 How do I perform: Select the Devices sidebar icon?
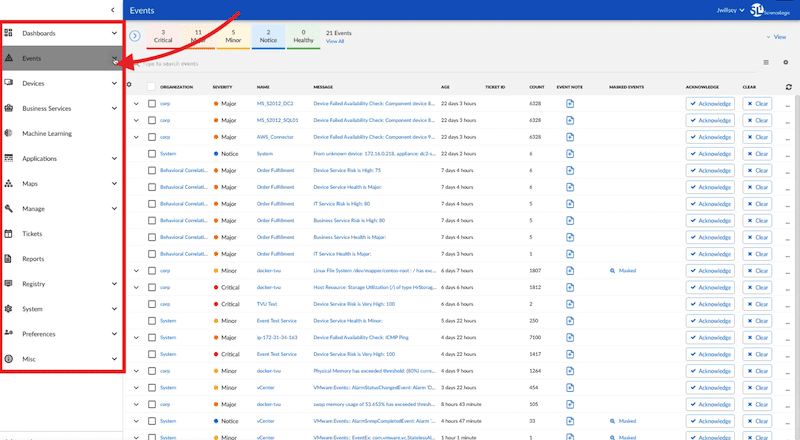(8, 83)
